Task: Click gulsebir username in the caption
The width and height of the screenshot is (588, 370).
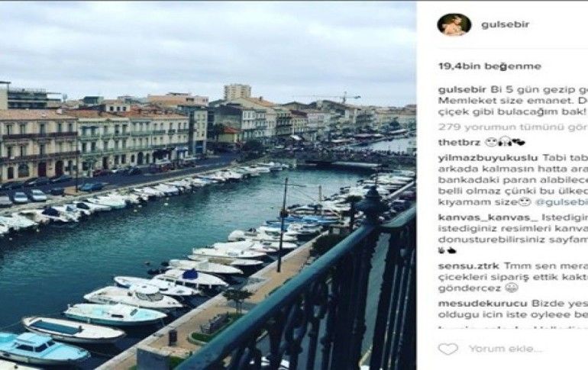Action: pyautogui.click(x=462, y=89)
